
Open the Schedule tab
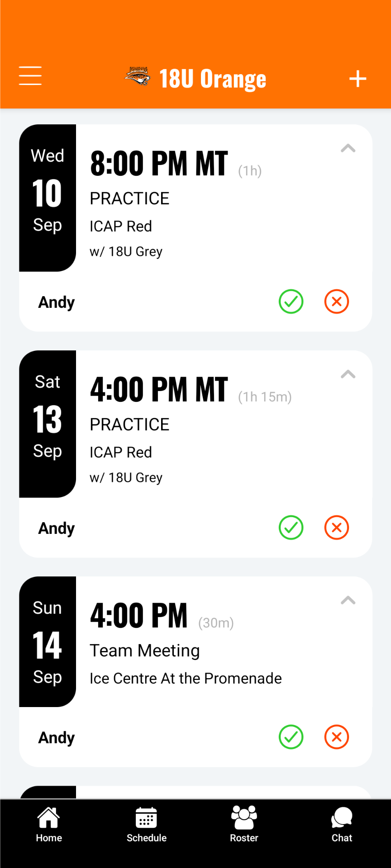(x=147, y=825)
